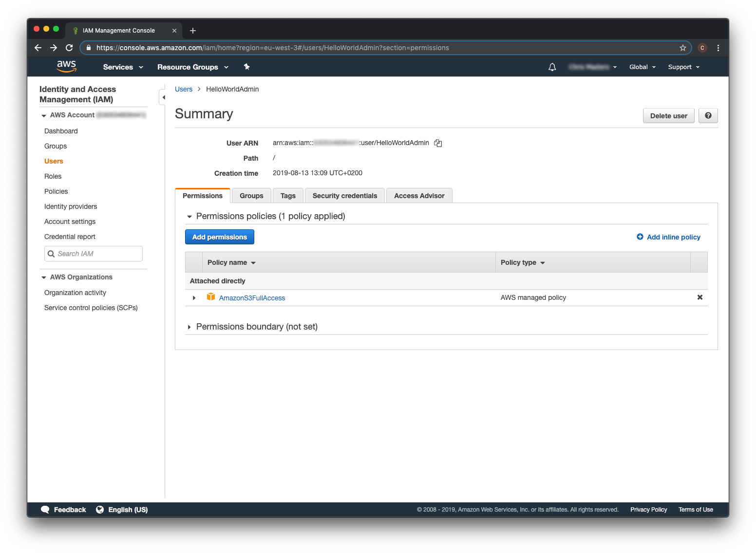Collapse the IAM sidebar with arrow handle
The height and width of the screenshot is (553, 756).
pos(163,97)
